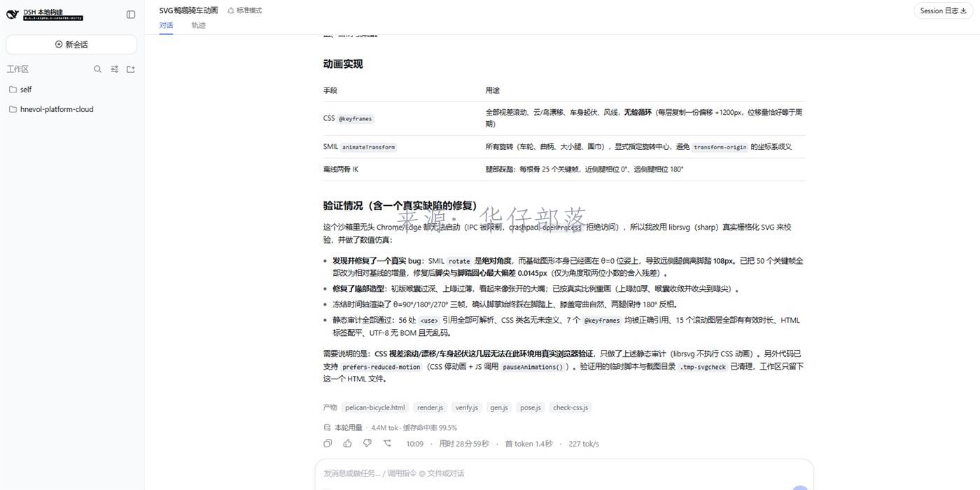
Task: Click the pauseAnimations() code snippet
Action: (x=533, y=367)
